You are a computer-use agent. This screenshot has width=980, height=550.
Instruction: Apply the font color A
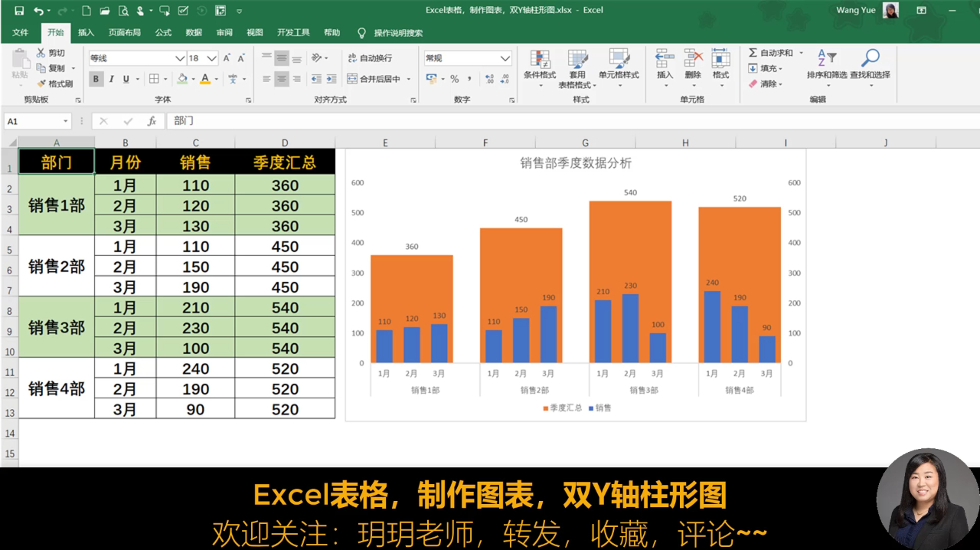tap(205, 79)
